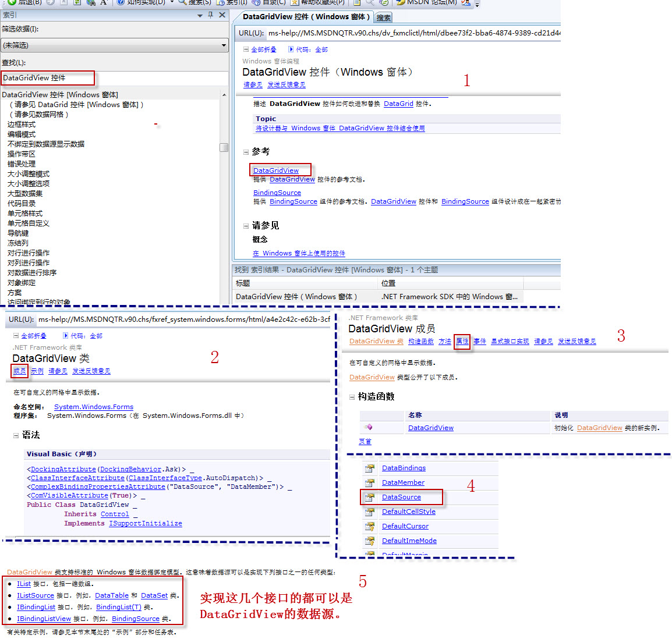Open the 索引 (Index) toolbar item

232,2
